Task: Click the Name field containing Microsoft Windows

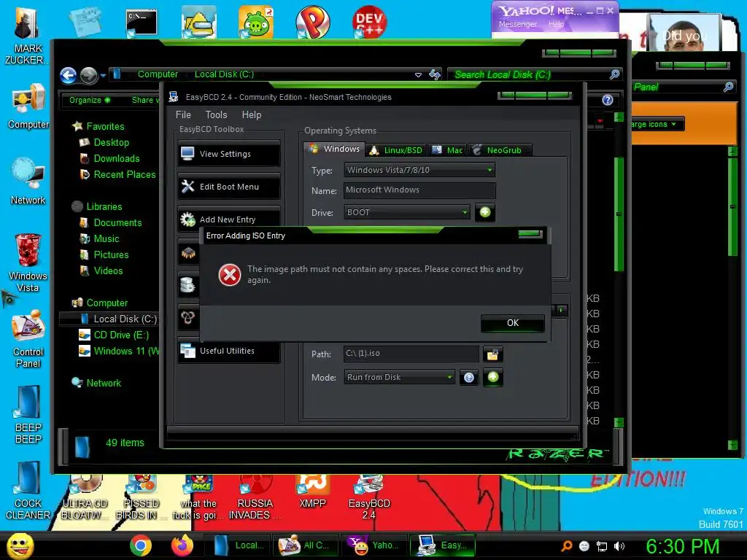Action: tap(419, 190)
